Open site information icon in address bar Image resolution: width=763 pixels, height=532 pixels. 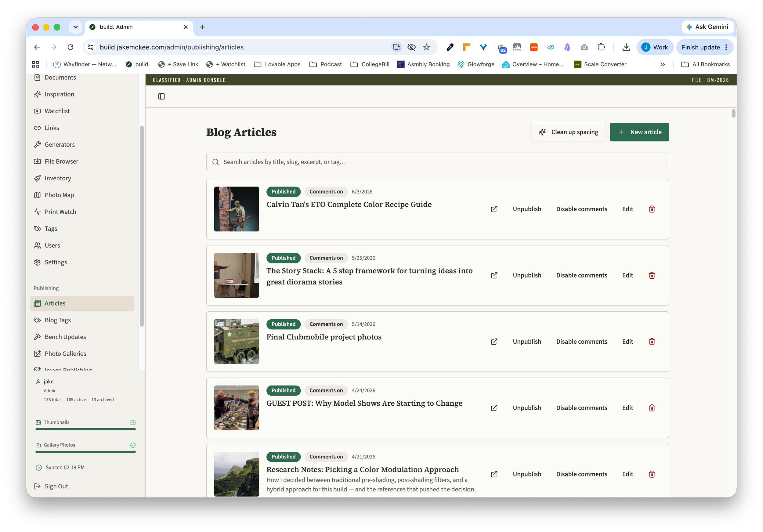90,47
